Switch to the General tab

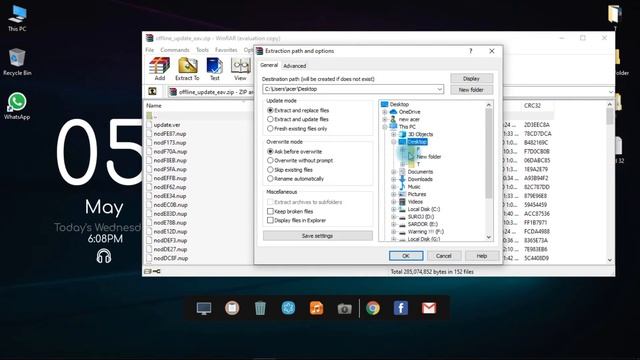pos(269,65)
